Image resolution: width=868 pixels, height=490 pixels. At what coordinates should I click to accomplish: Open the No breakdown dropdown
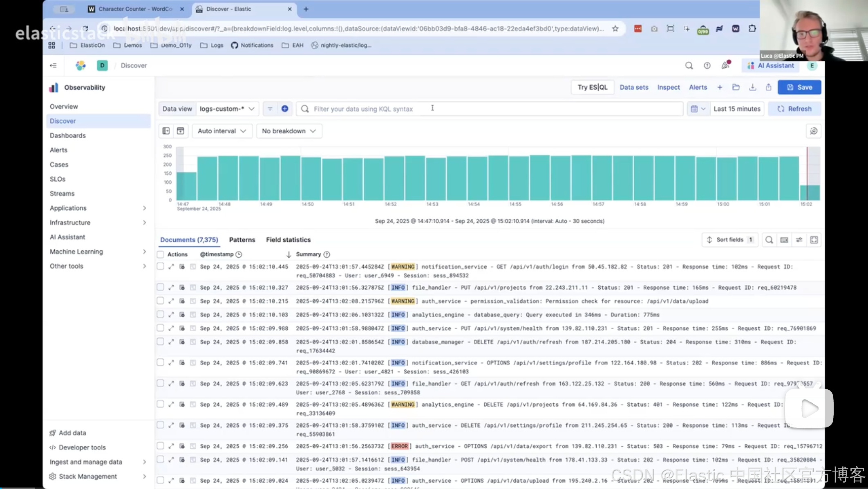click(x=289, y=131)
